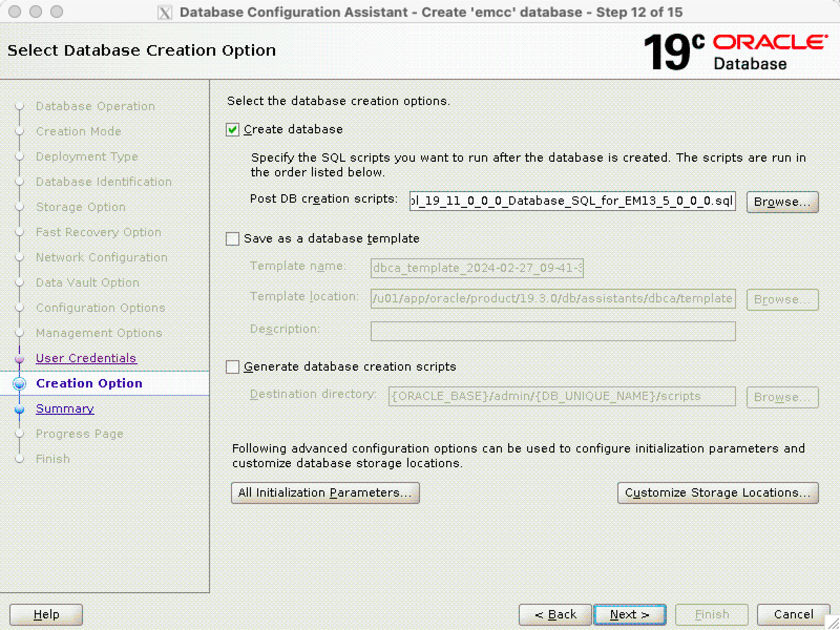The image size is (840, 630).
Task: Click the Oracle 19c Database logo
Action: coord(735,51)
